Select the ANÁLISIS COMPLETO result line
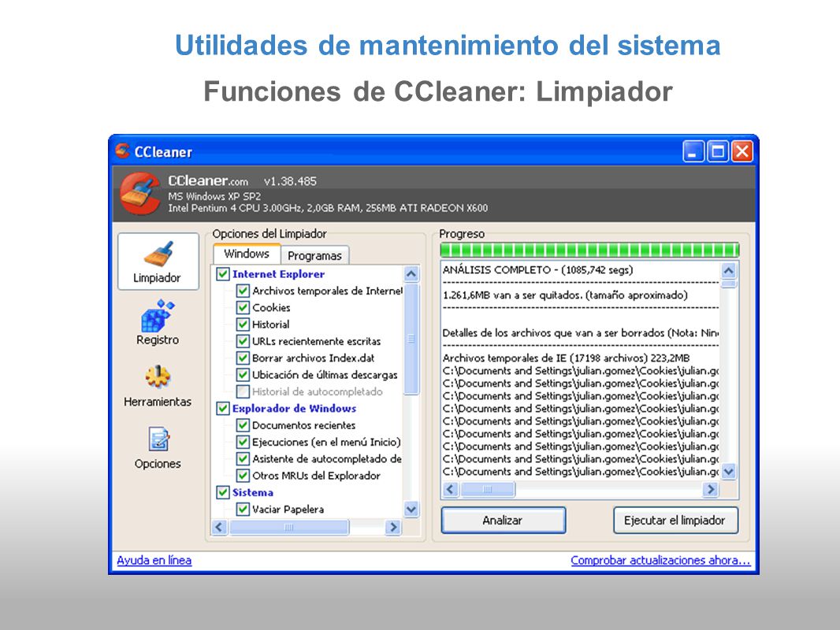Screen dimensions: 840x630 tap(538, 270)
